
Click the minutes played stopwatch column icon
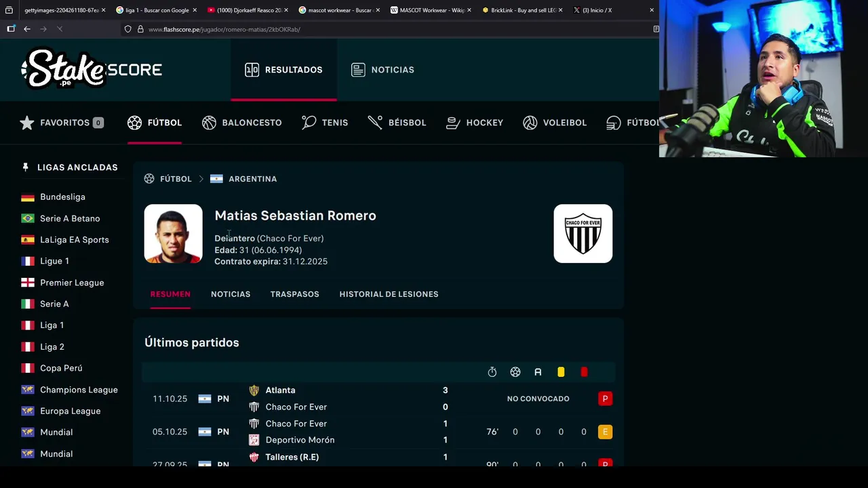coord(492,372)
